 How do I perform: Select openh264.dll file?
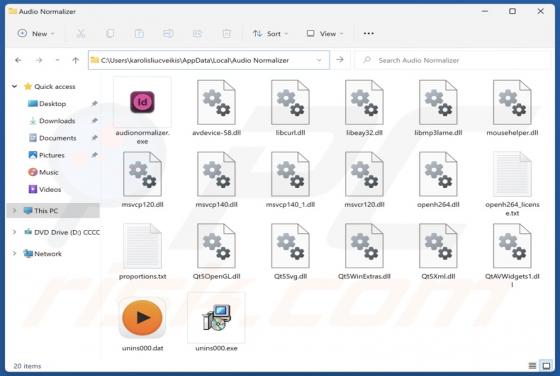[x=438, y=180]
